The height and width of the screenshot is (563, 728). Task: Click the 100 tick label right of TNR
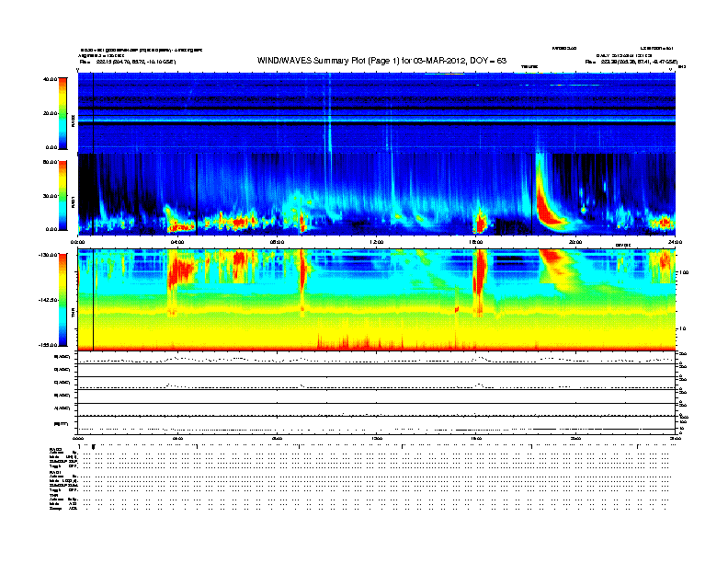tap(684, 272)
